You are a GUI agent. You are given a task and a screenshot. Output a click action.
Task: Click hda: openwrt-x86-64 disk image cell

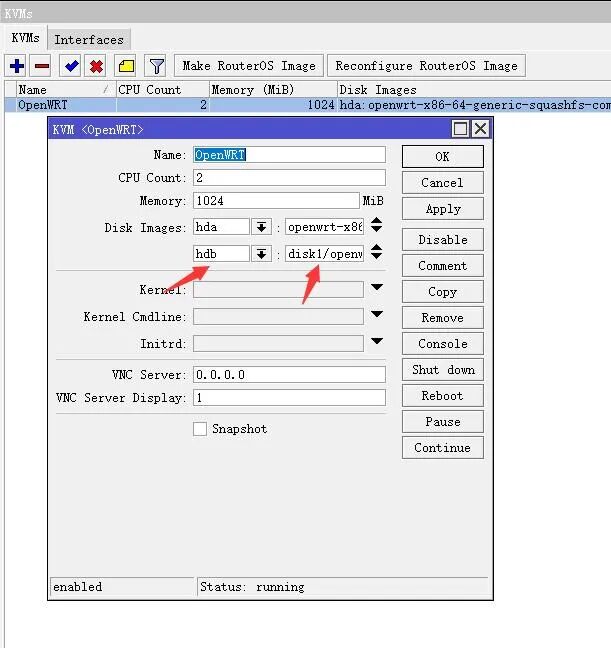pyautogui.click(x=474, y=105)
